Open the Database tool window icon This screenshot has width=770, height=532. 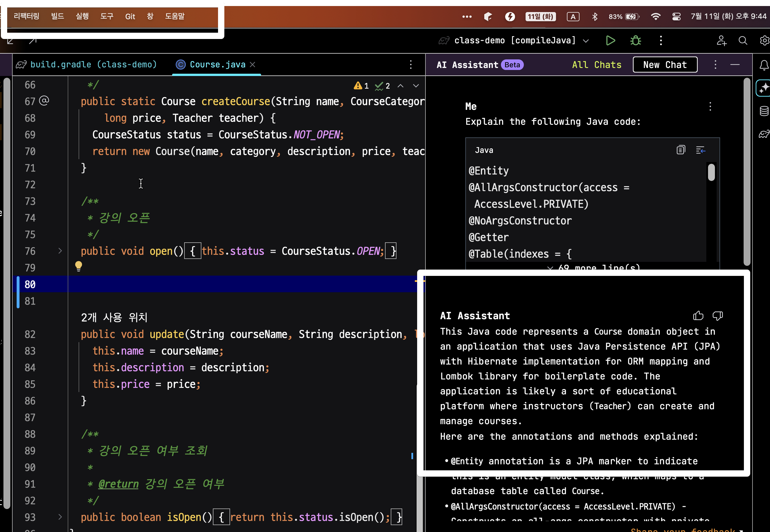pos(764,111)
